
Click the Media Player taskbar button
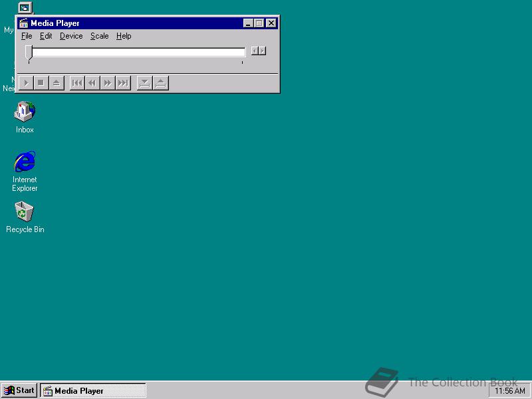point(93,390)
